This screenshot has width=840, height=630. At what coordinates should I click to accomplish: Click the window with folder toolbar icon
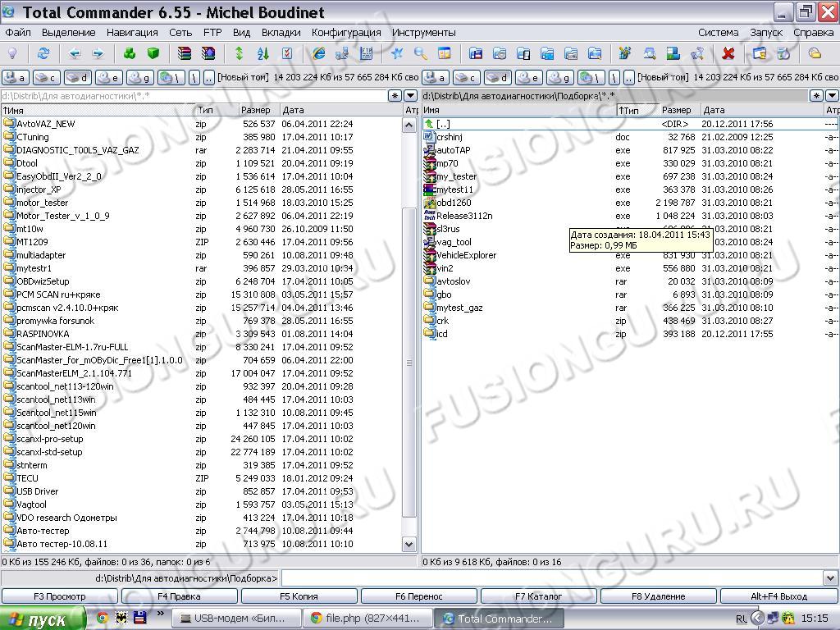[759, 53]
